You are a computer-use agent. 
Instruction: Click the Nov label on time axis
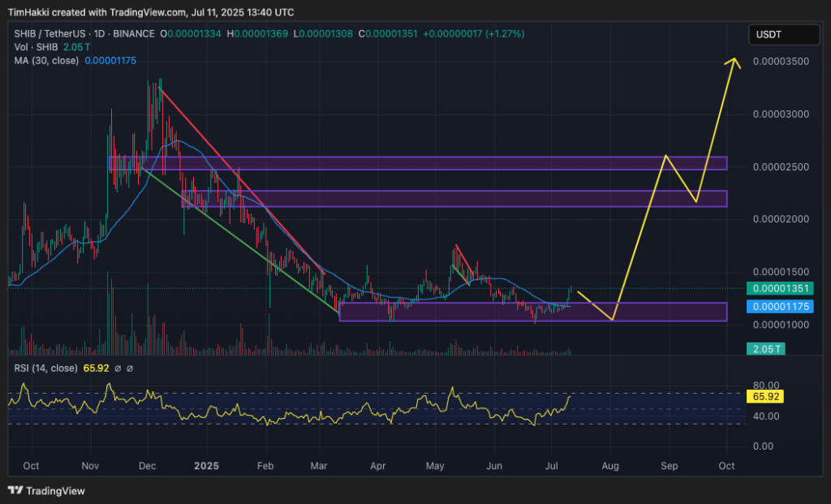91,466
